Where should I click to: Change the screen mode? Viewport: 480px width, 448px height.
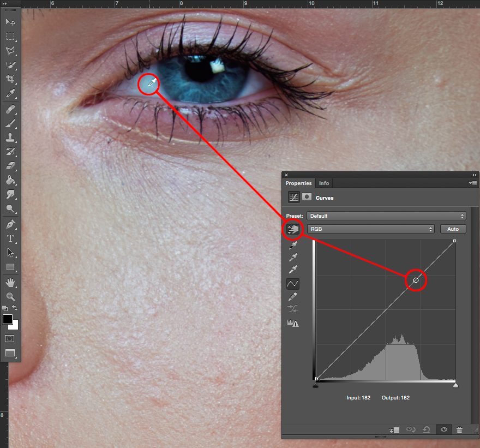(x=10, y=353)
